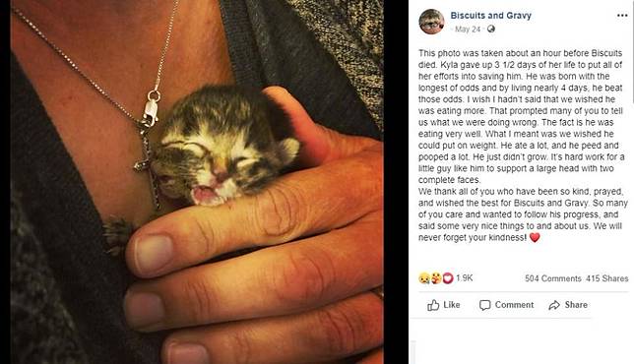
Task: Click the May 24 post date
Action: click(468, 30)
